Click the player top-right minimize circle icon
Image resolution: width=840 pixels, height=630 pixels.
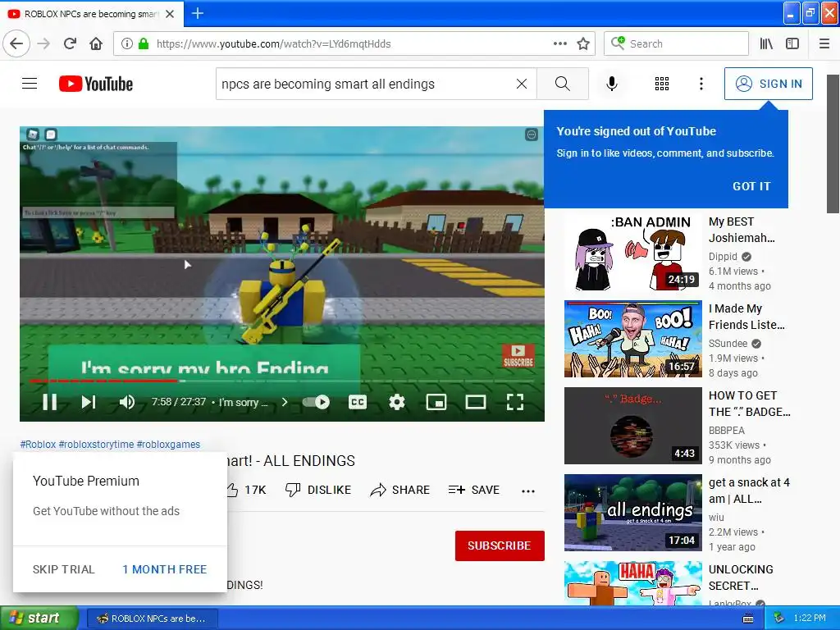(532, 135)
